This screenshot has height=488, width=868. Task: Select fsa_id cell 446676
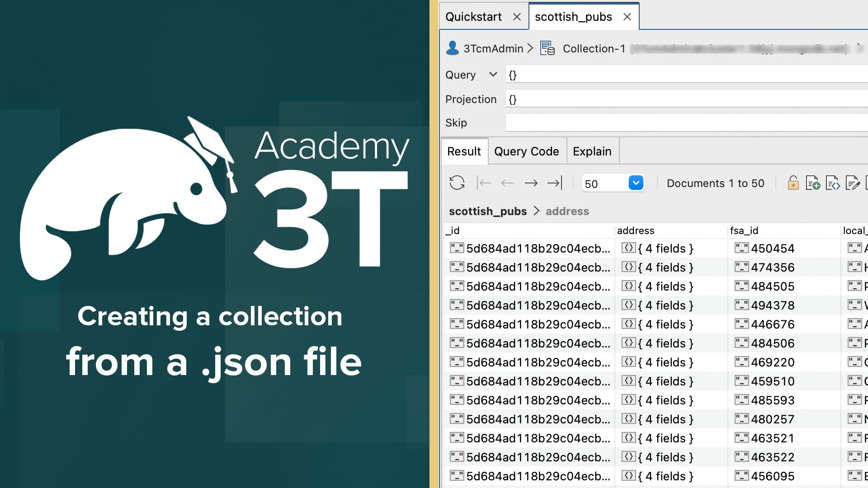784,324
